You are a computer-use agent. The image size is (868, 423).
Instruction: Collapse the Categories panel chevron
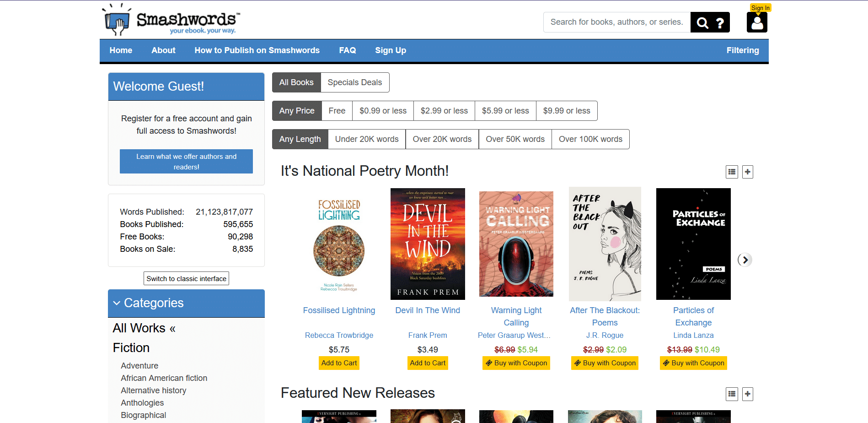click(x=117, y=303)
